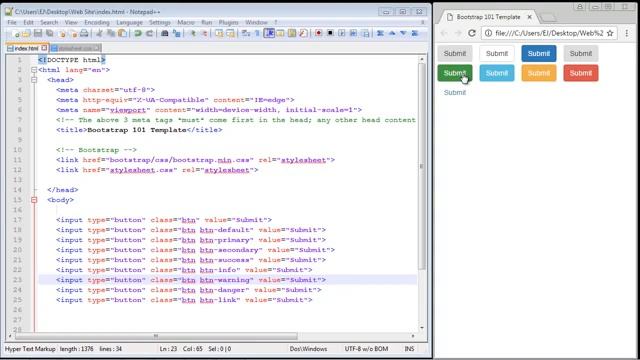Screen dimensions: 640x360
Task: Click the Open file folder icon
Action: click(x=26, y=33)
